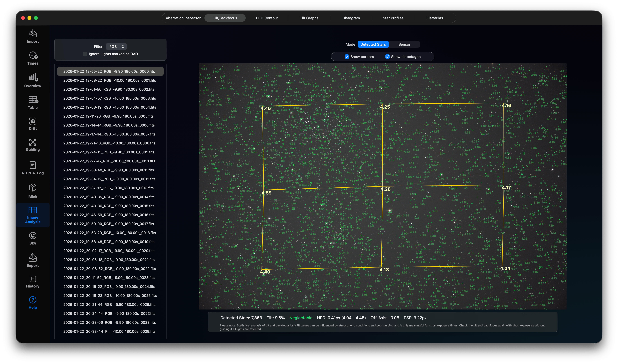Screen dimensions: 618x364
Task: Select file ending _0023.fits
Action: coord(110,278)
